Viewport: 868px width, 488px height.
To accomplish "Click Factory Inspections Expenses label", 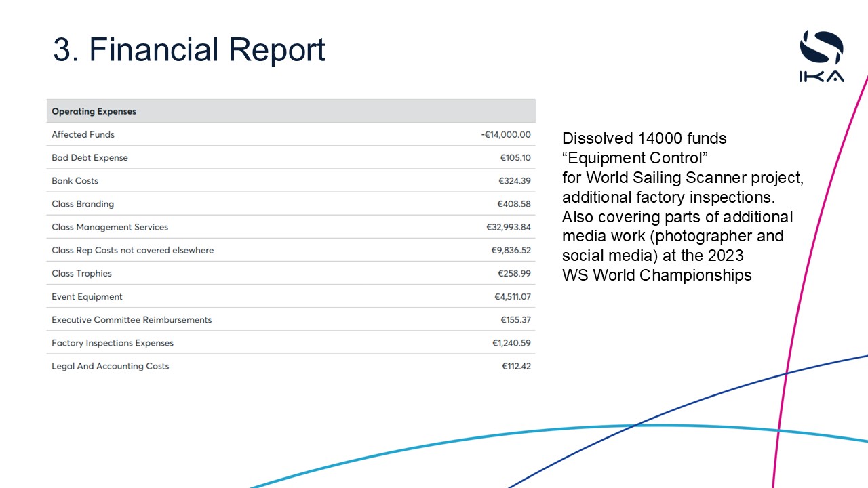I will [113, 343].
